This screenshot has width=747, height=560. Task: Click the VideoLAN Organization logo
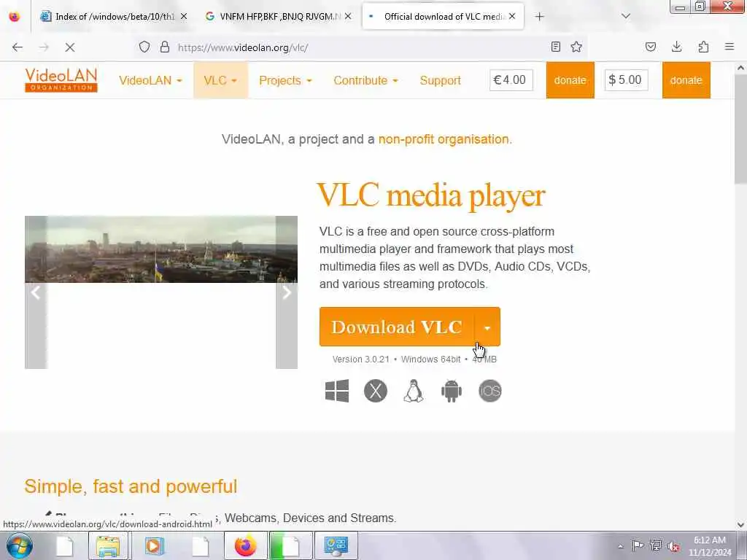pos(61,79)
